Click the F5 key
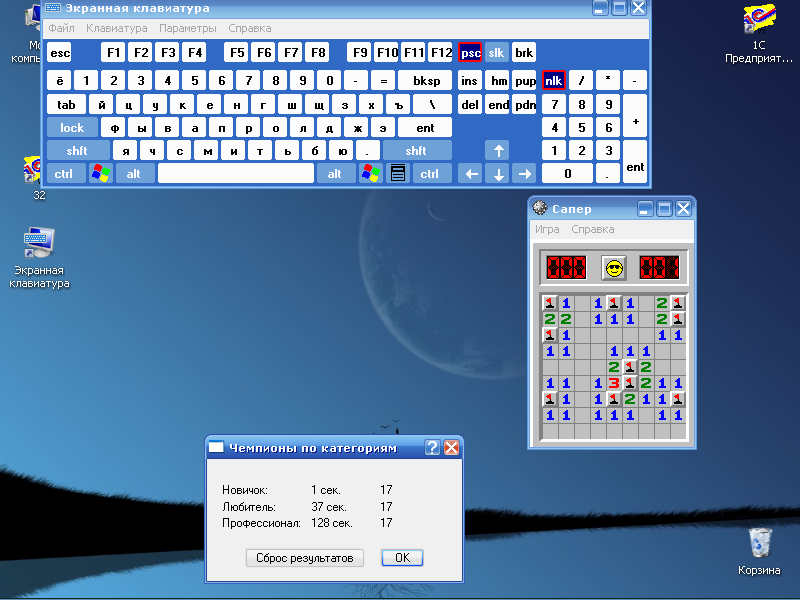 point(236,53)
